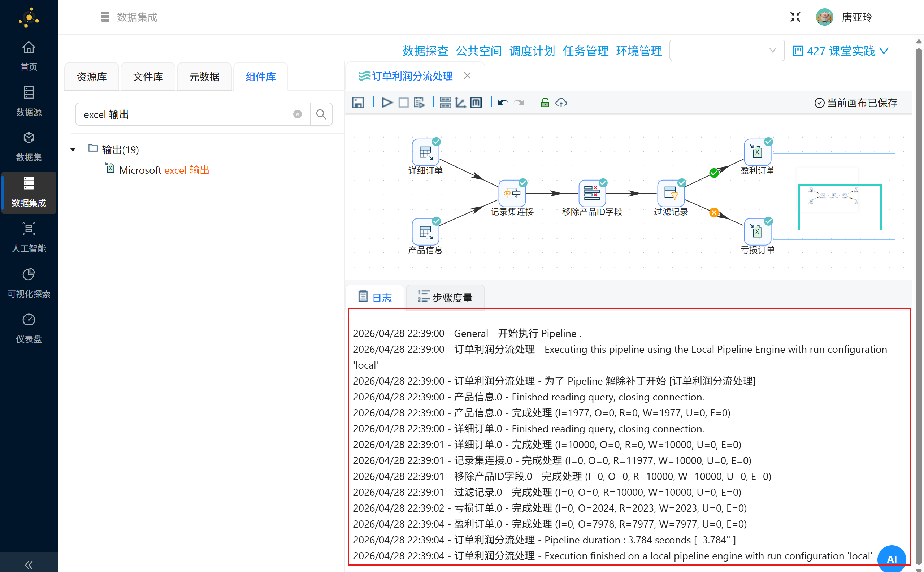924x572 pixels.
Task: Collapse the 输出(19) tree folder
Action: point(73,150)
